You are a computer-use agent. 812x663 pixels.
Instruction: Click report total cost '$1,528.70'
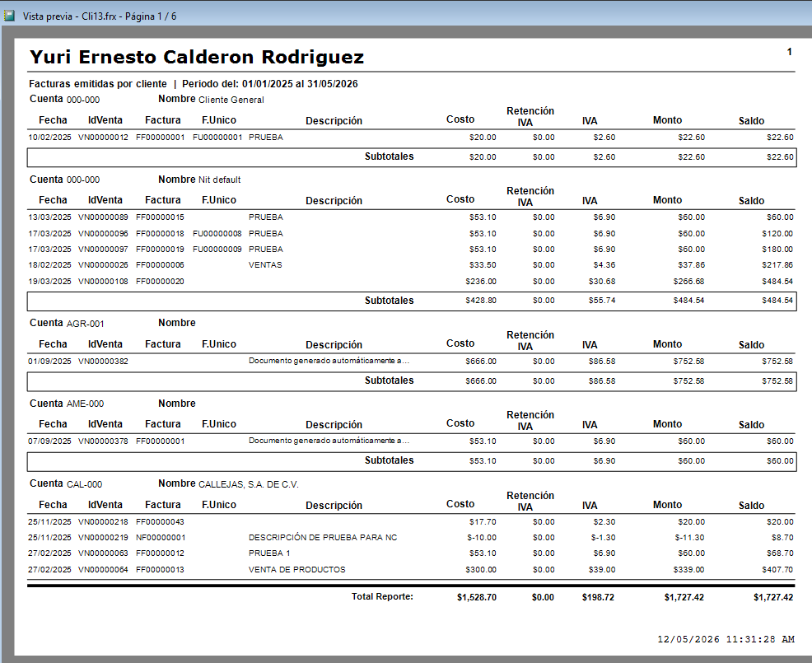(x=477, y=597)
